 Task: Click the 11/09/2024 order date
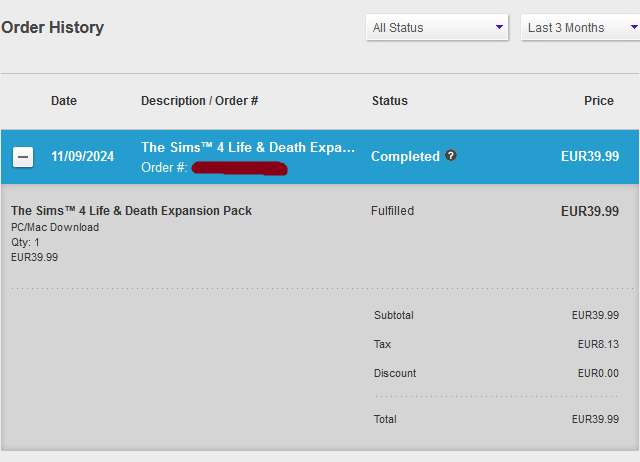point(84,157)
